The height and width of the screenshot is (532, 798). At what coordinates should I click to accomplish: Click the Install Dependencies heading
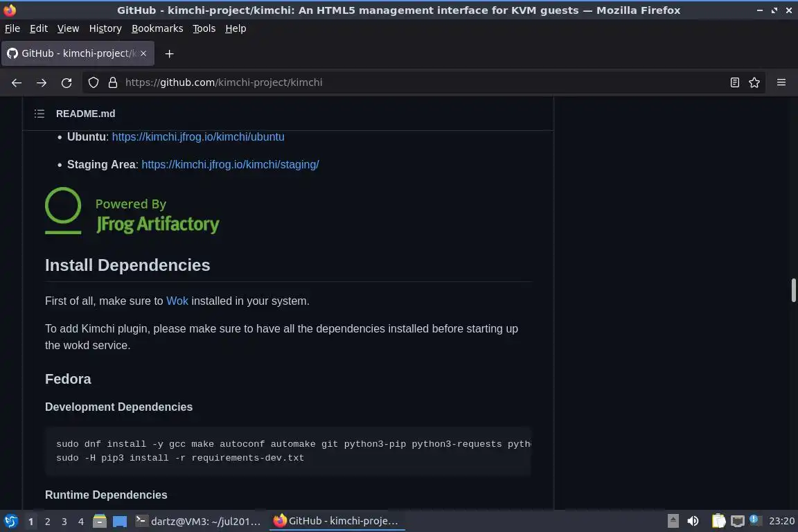[127, 265]
